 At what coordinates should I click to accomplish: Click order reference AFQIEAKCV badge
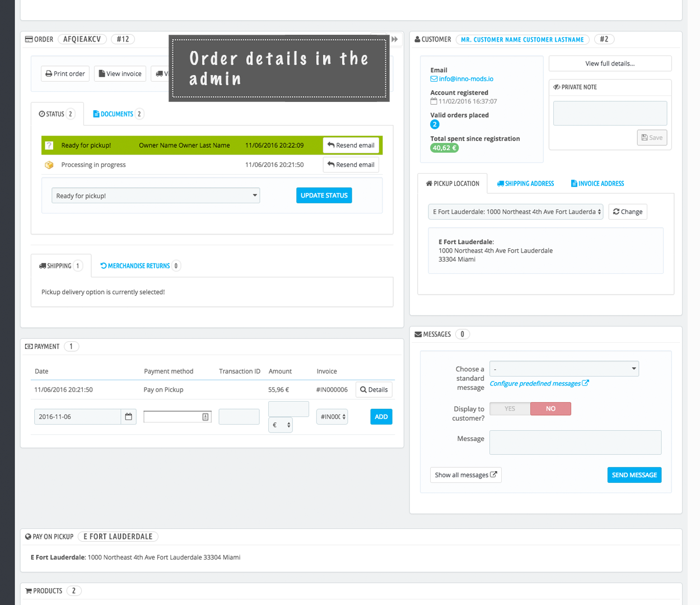[82, 39]
